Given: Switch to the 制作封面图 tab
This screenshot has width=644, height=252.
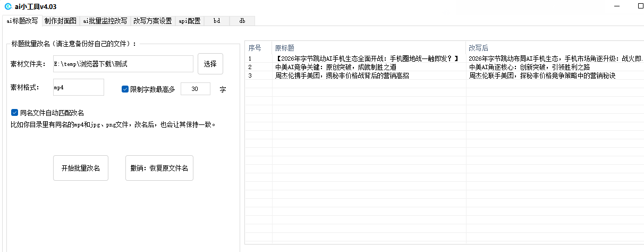Looking at the screenshot, I should click(x=61, y=21).
